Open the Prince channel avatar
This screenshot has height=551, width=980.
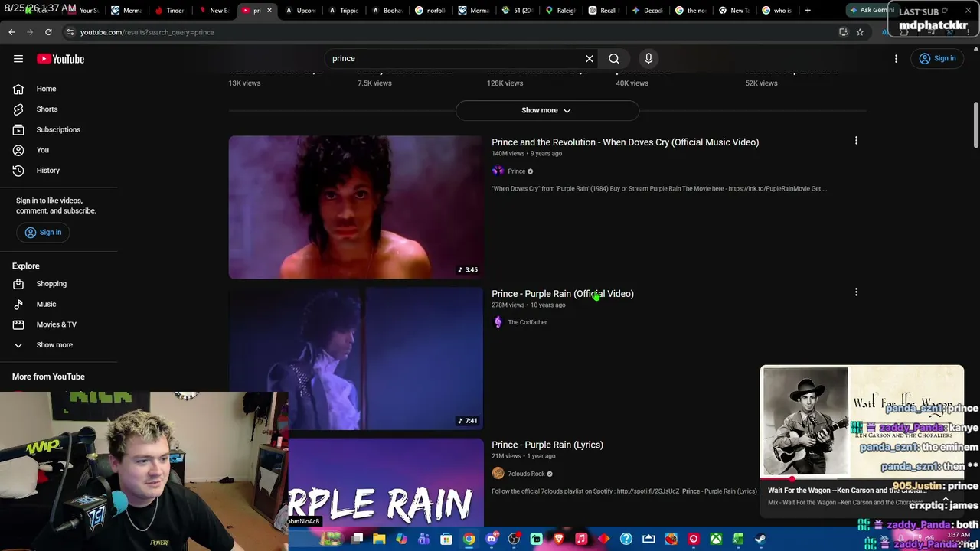coord(498,171)
